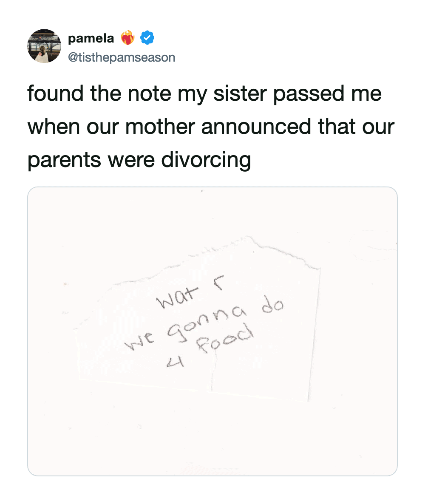Click the blue verified checkmark badge
425x504 pixels.
(147, 38)
